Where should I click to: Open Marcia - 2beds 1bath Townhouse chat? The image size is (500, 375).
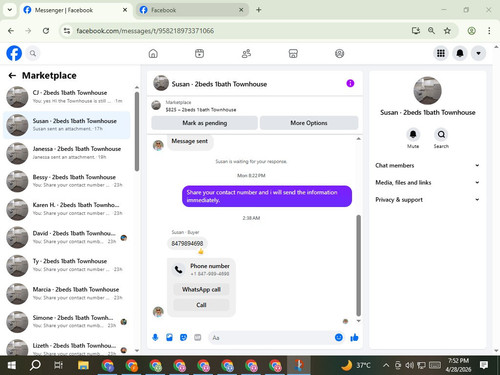[x=67, y=293]
